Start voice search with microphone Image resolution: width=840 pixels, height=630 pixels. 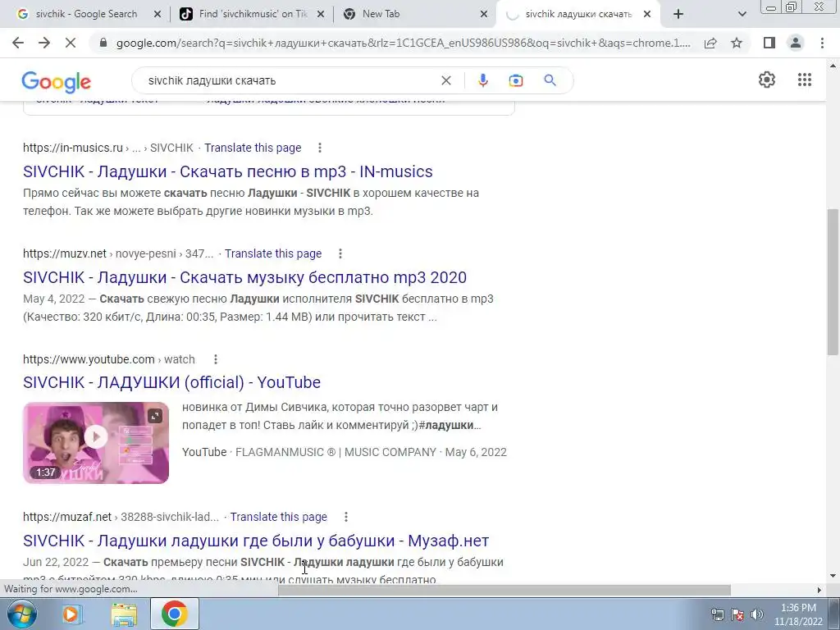point(482,80)
